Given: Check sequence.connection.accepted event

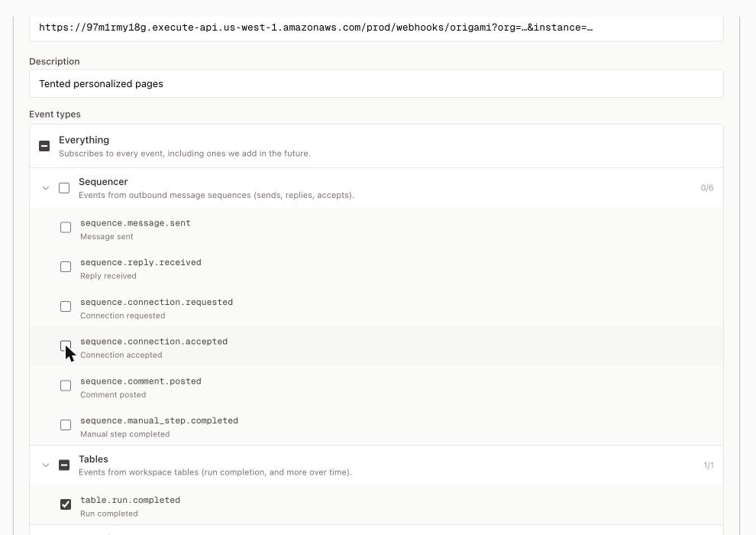Looking at the screenshot, I should point(66,346).
